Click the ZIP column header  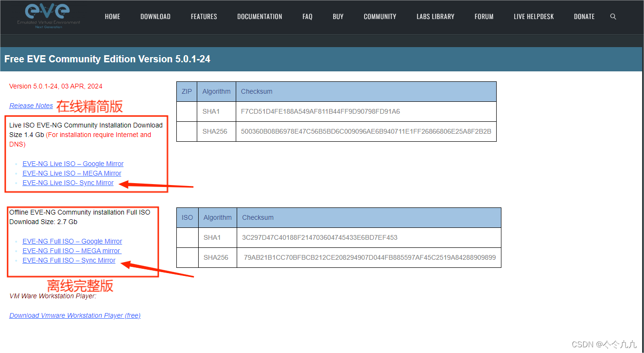click(x=187, y=91)
